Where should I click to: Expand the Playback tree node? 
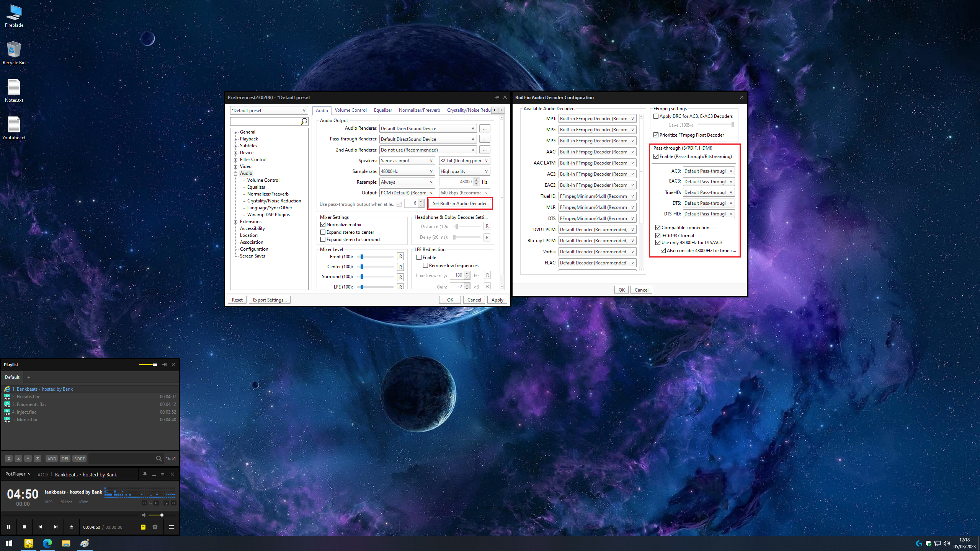(236, 139)
